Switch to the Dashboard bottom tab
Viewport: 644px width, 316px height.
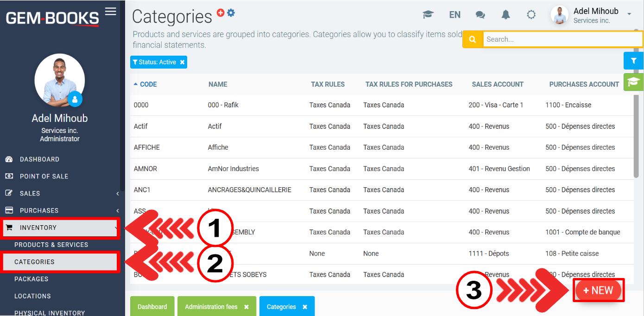click(152, 307)
